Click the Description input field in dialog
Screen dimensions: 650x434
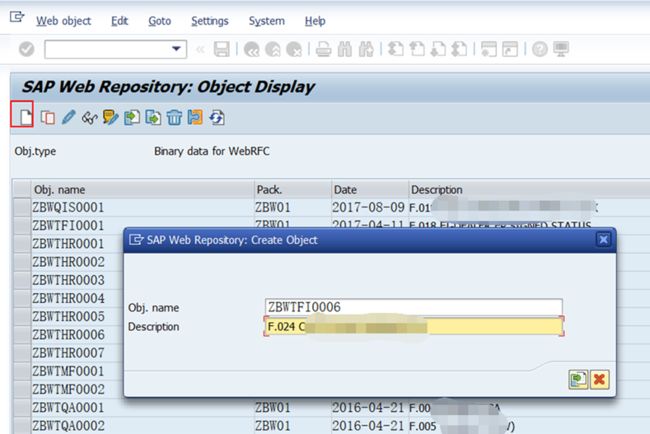tap(413, 327)
